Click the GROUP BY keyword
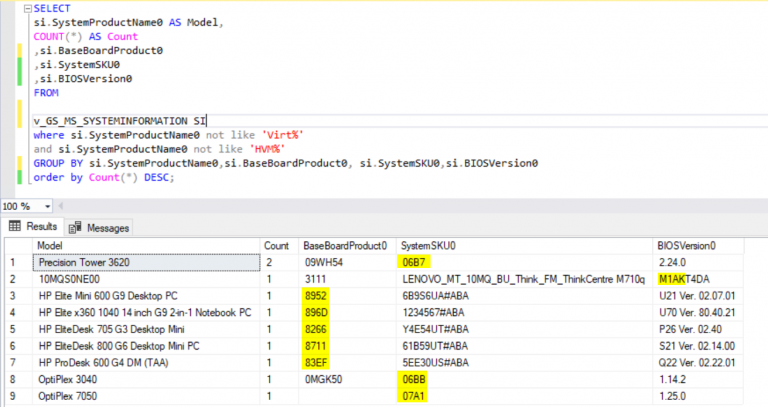This screenshot has width=768, height=407. click(x=58, y=163)
